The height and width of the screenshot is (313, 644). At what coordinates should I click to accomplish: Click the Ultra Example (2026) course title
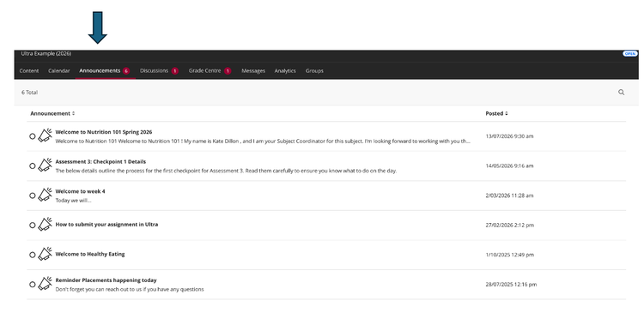pos(46,54)
